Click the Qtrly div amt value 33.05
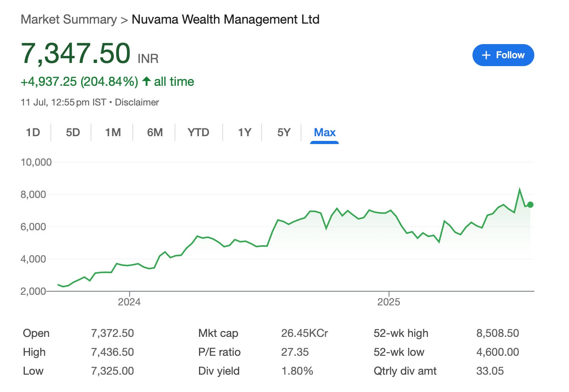This screenshot has height=392, width=569. [490, 371]
